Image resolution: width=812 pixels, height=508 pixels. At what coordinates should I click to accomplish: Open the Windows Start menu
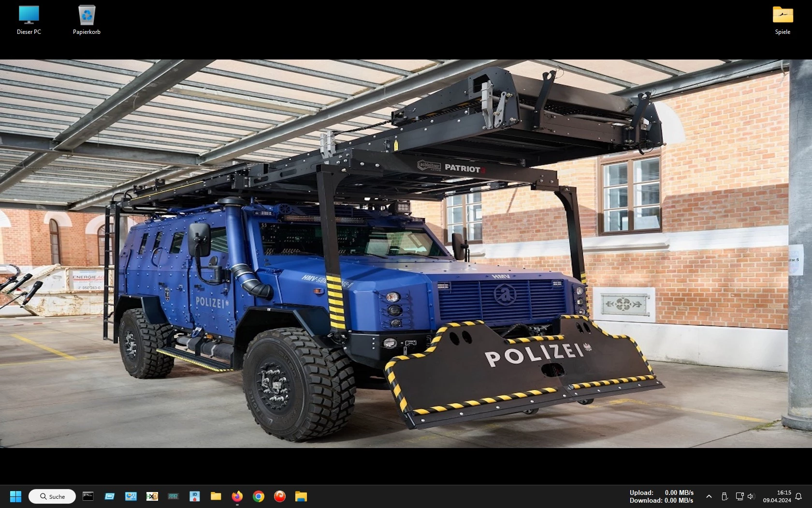coord(16,496)
